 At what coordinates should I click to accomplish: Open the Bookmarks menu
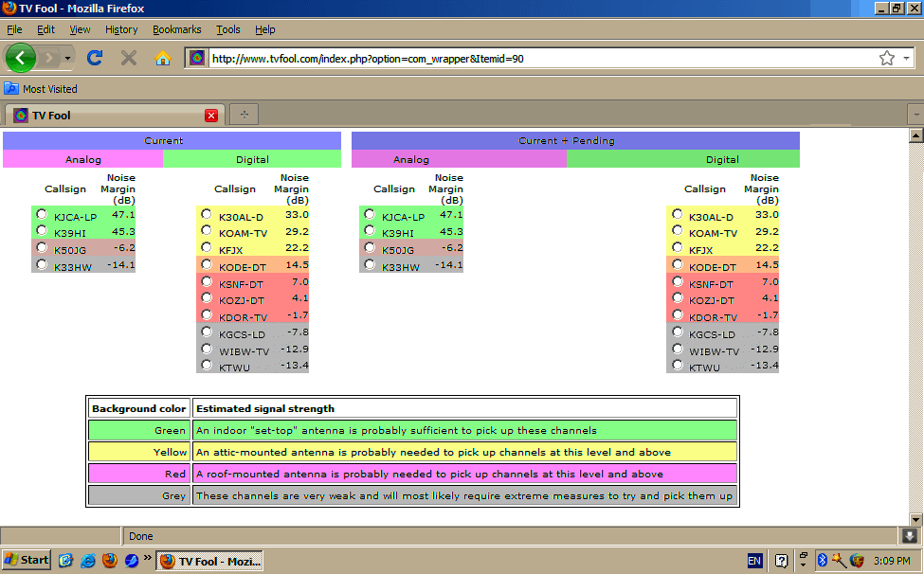tap(176, 29)
